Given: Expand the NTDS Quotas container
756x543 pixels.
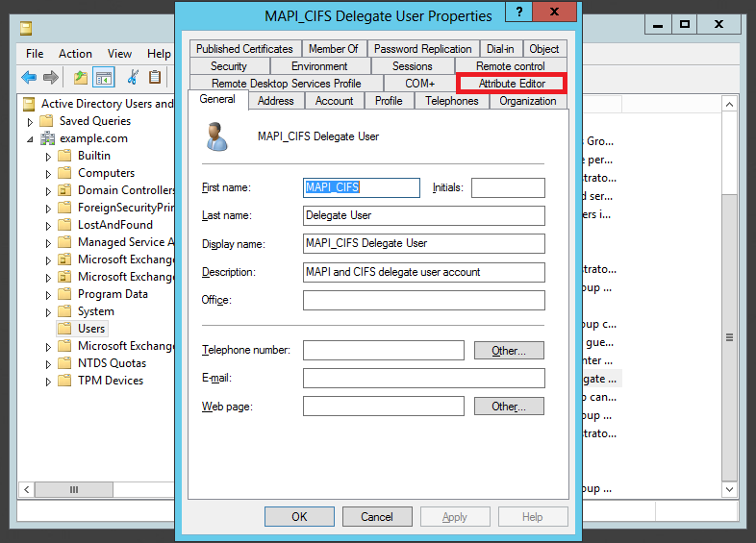Looking at the screenshot, I should pos(48,364).
